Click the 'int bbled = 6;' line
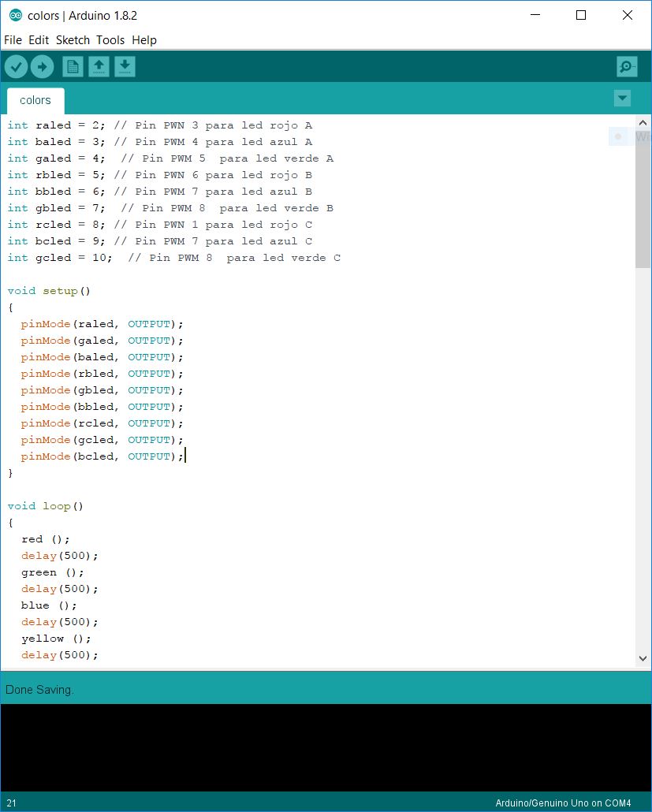Image resolution: width=652 pixels, height=812 pixels. click(x=159, y=192)
